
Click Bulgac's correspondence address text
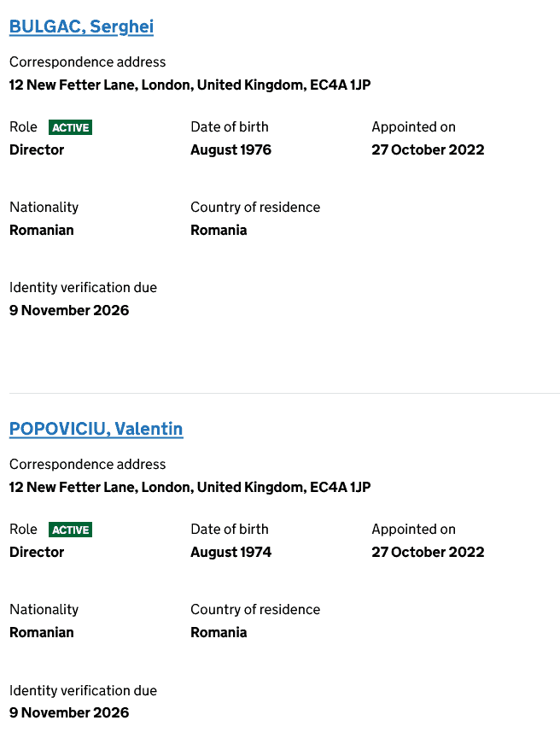[x=190, y=85]
